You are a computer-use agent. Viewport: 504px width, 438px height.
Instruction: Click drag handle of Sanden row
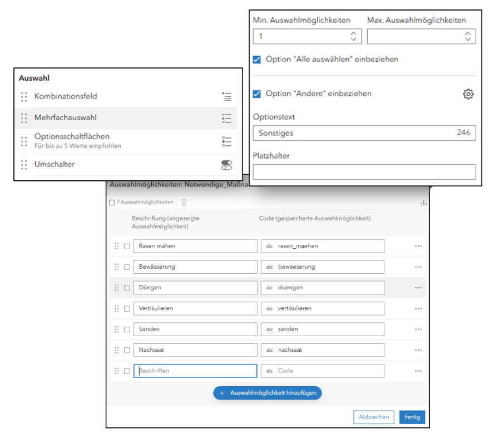pos(116,329)
